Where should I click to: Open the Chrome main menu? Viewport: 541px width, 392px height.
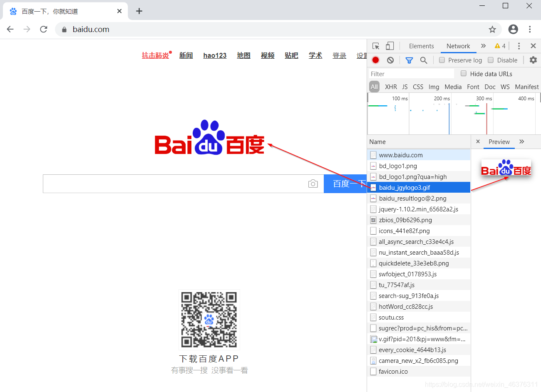530,29
